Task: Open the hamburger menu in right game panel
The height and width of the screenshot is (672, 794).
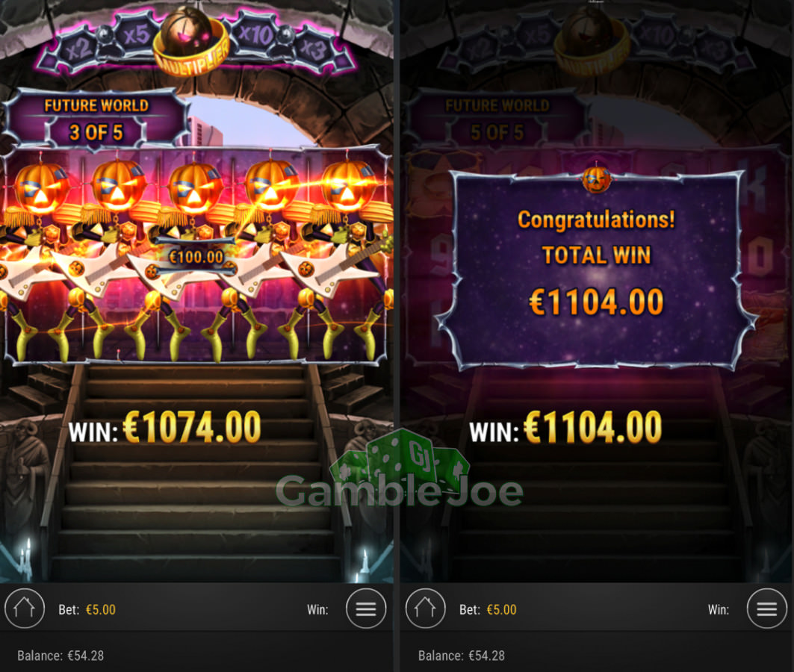Action: coord(766,609)
